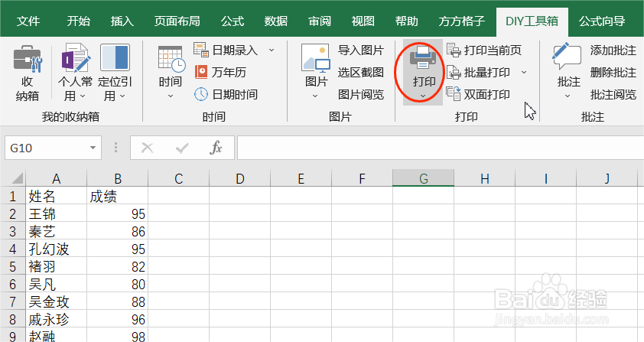
Task: Click the 时间 calendar clock icon
Action: (x=171, y=59)
